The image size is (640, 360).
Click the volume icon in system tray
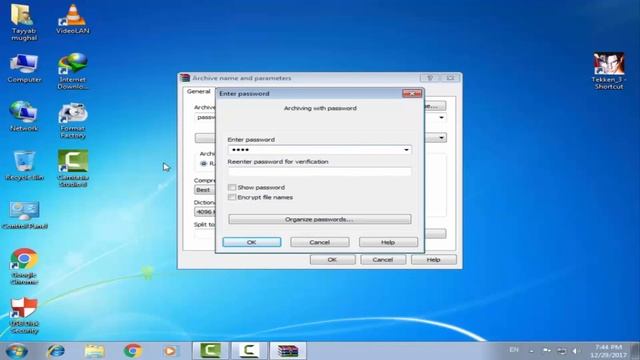click(575, 351)
